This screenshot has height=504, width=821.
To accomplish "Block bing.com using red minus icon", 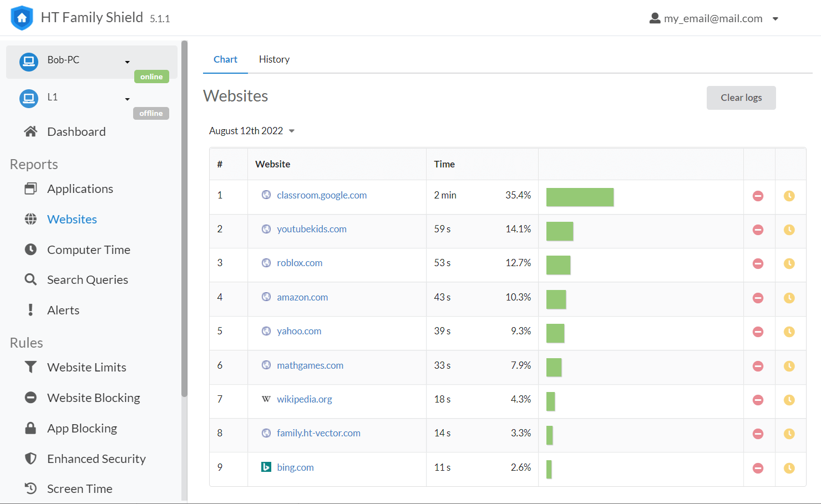I will 758,468.
